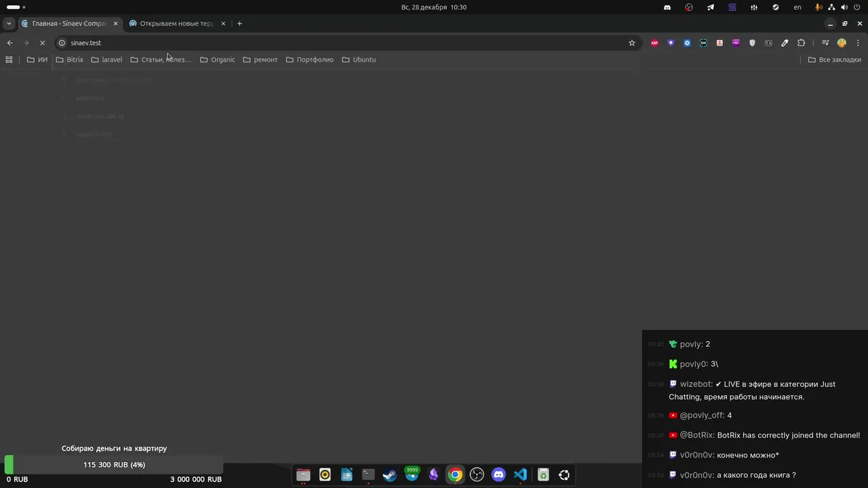Image resolution: width=868 pixels, height=488 pixels.
Task: Switch to the 'Главная - Sinaev Company' tab
Action: 70,23
